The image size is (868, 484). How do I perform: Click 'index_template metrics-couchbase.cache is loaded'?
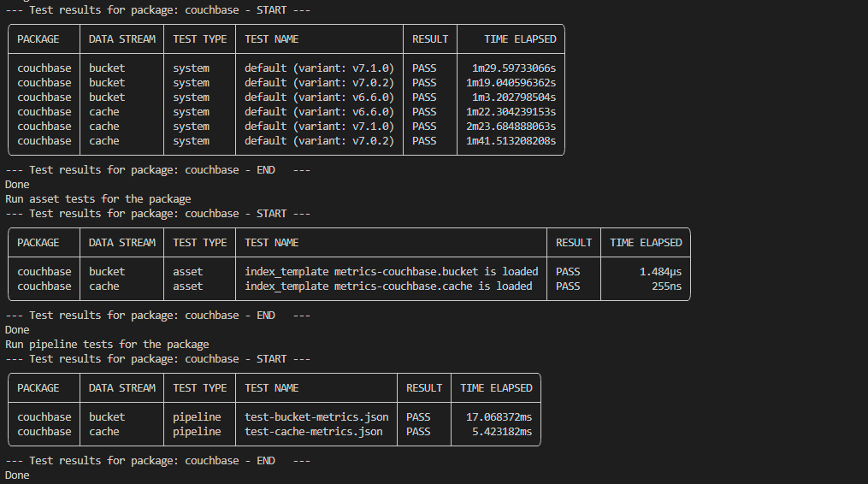(388, 286)
